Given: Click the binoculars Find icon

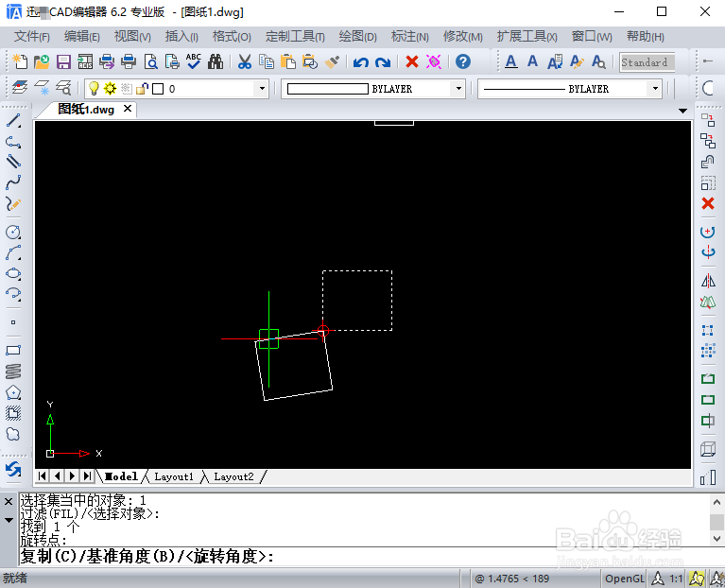Looking at the screenshot, I should [216, 61].
